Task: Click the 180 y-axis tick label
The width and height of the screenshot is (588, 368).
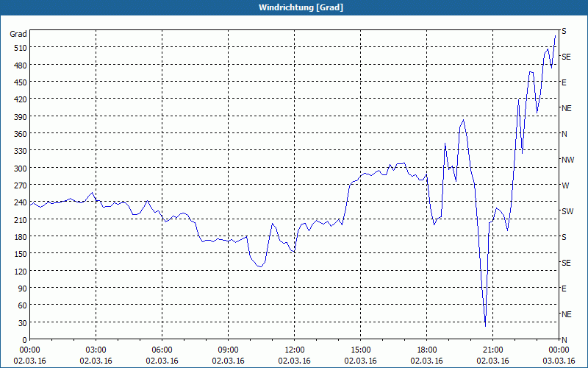Action: pos(21,237)
